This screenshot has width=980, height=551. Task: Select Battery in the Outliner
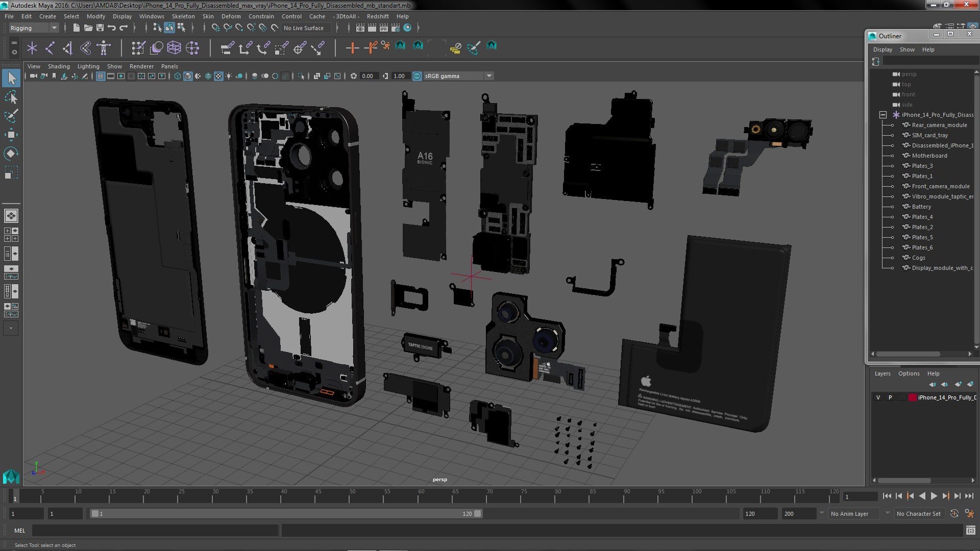pos(921,207)
